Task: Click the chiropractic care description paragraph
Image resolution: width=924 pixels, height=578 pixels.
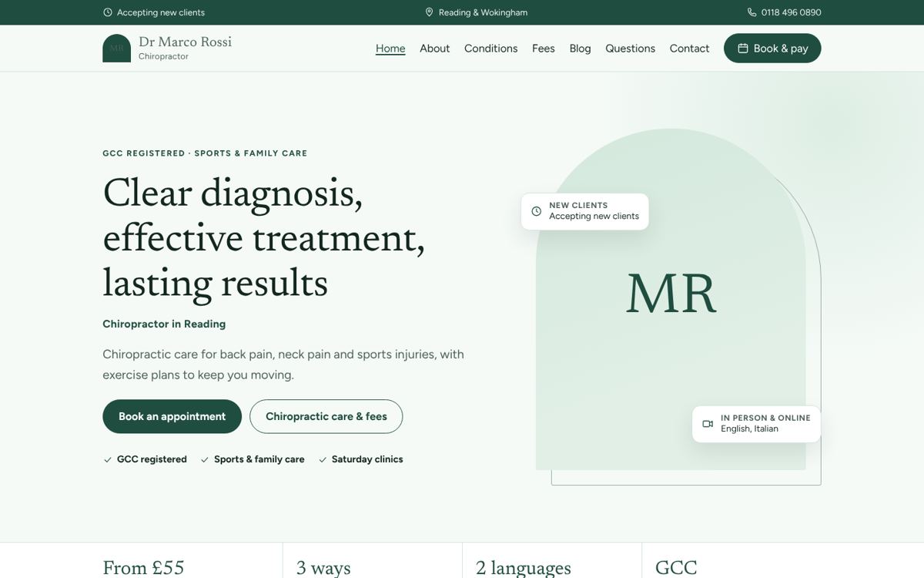Action: (x=283, y=365)
